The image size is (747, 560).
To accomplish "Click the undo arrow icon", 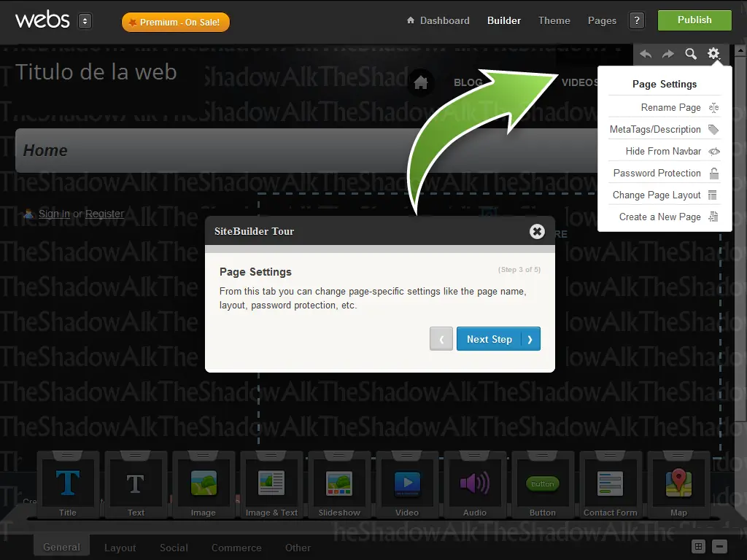I will pyautogui.click(x=646, y=54).
